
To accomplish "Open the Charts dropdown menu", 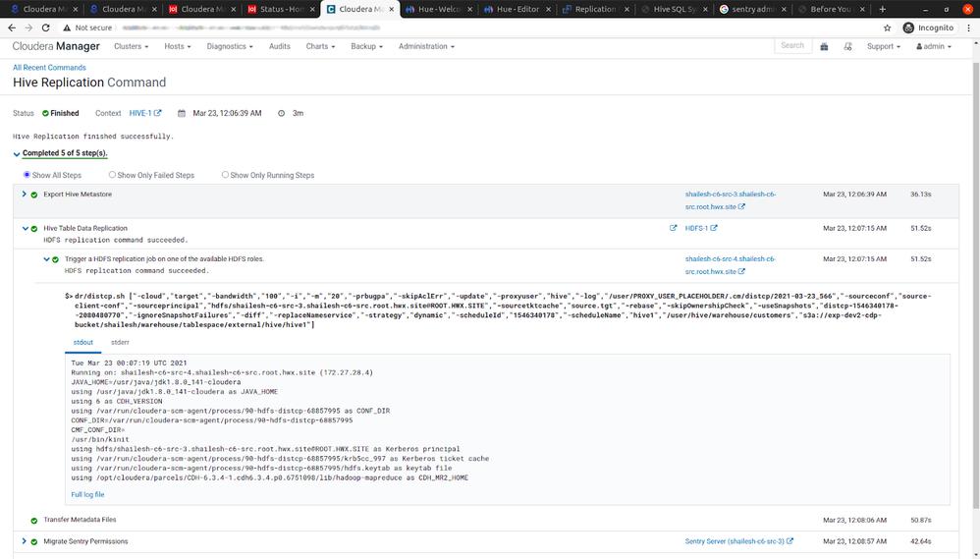I will (x=321, y=46).
